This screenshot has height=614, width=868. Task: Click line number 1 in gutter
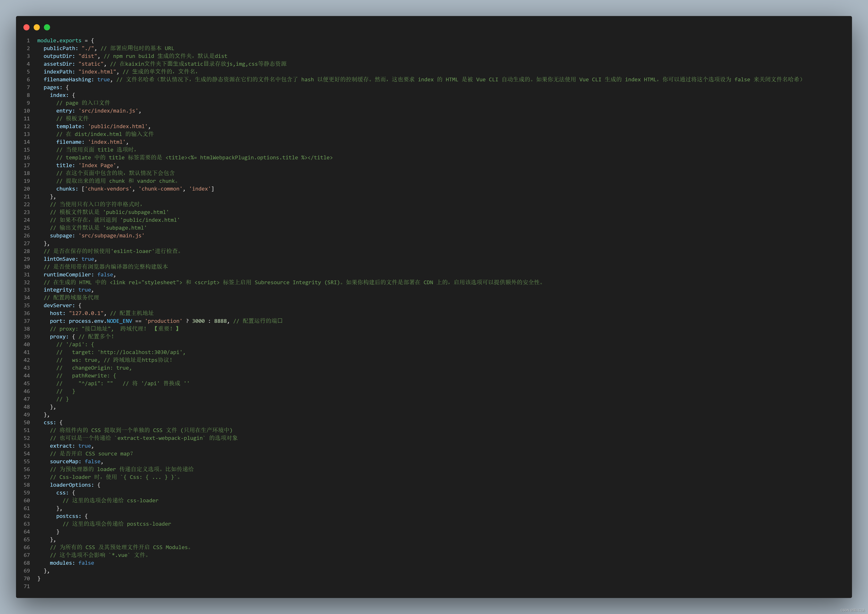click(x=28, y=40)
